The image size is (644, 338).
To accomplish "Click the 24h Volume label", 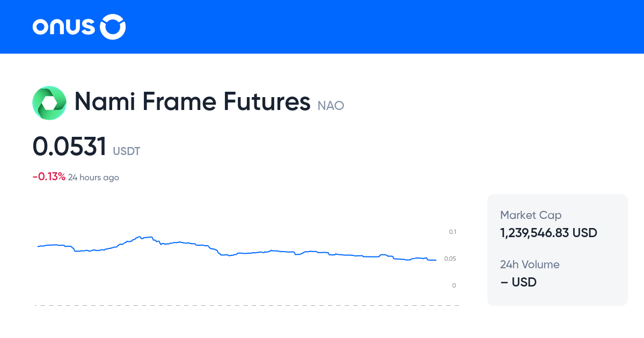I will 530,264.
